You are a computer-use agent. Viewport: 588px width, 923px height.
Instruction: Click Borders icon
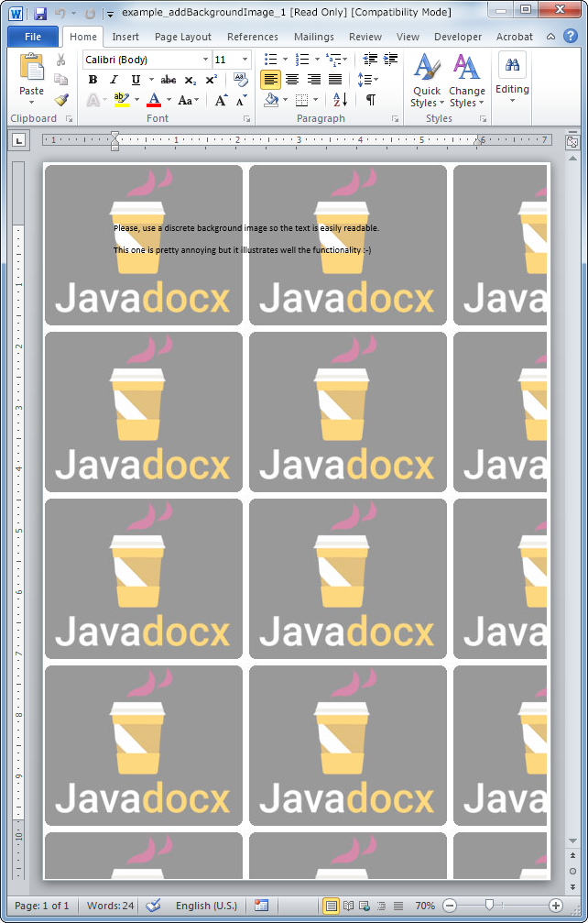pyautogui.click(x=301, y=100)
